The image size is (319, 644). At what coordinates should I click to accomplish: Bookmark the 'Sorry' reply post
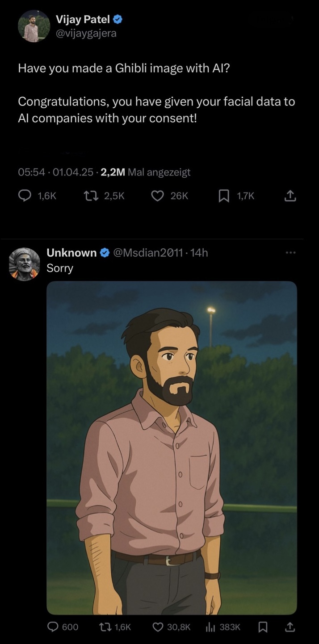[263, 627]
